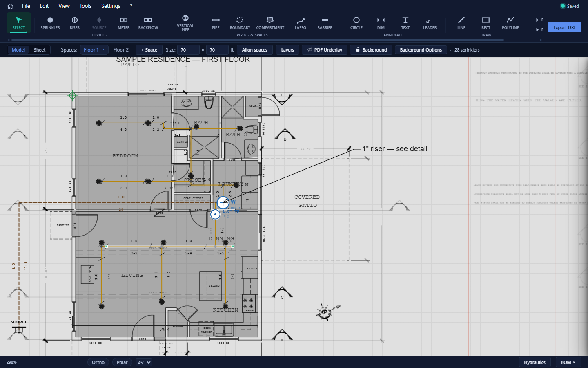
Task: Click the horizontal toolbar scrollbar
Action: pyautogui.click(x=258, y=40)
